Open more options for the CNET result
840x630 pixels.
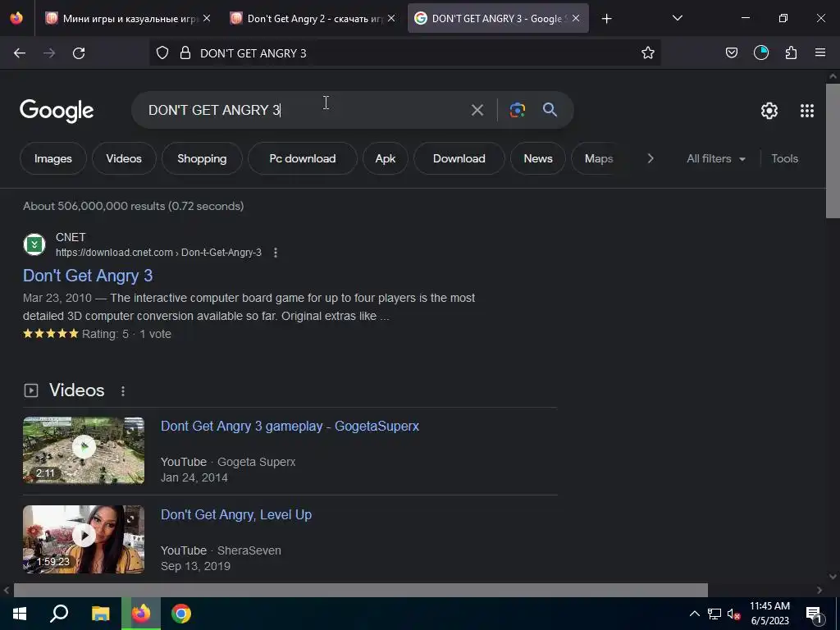click(x=276, y=253)
